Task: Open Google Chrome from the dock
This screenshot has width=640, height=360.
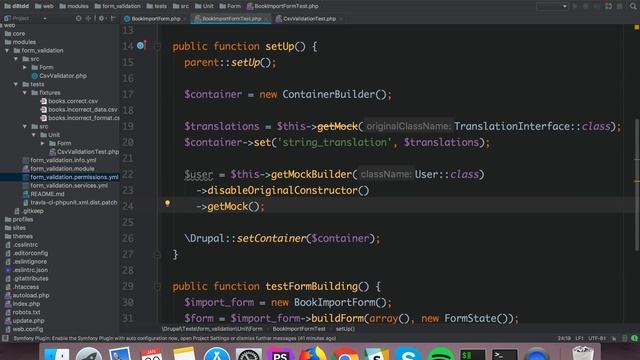Action: pyautogui.click(x=345, y=354)
